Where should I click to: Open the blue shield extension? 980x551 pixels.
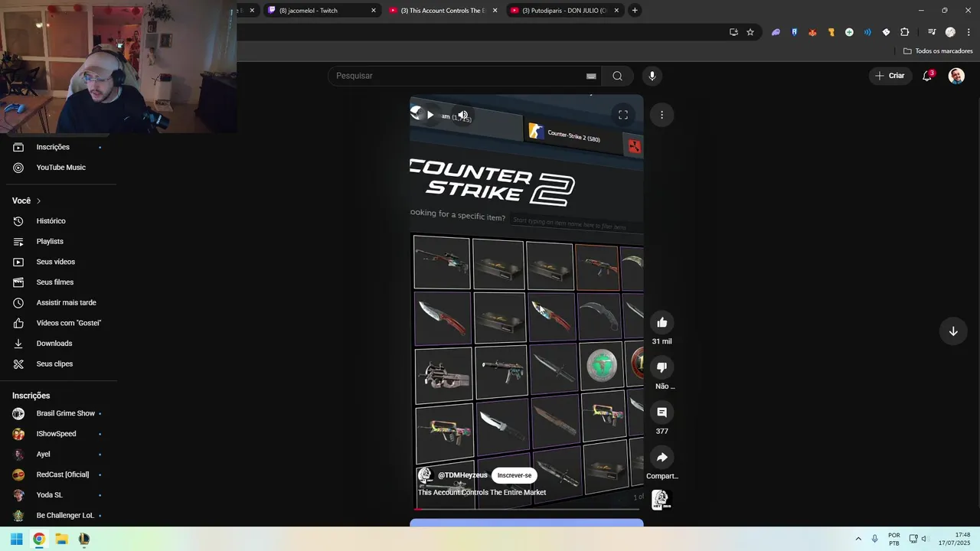(x=794, y=32)
